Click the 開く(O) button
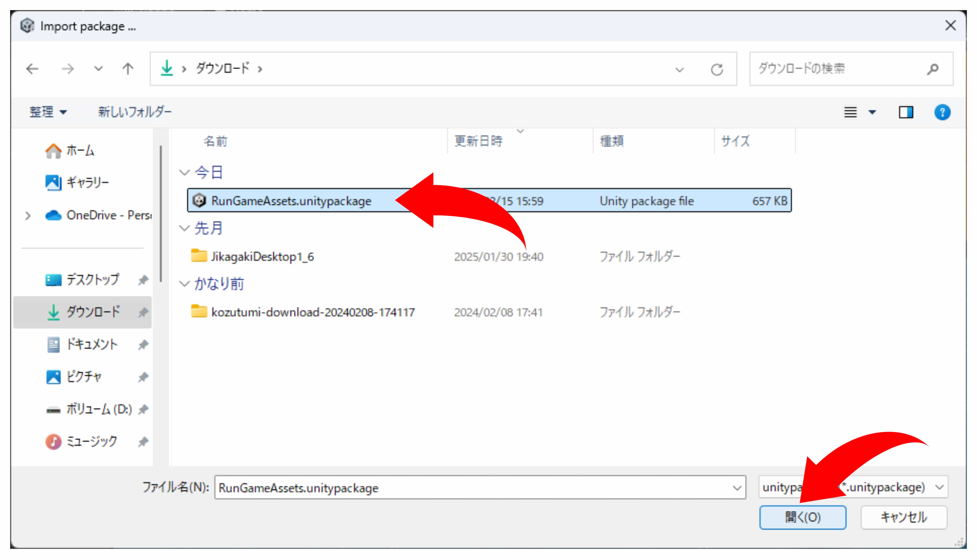Screen dimensions: 977x560 click(x=803, y=517)
